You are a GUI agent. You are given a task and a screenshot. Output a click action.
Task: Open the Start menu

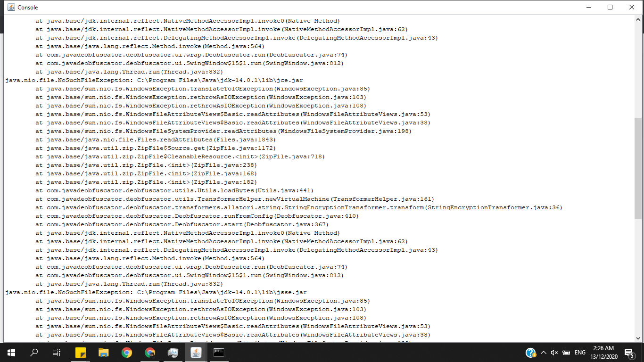click(x=10, y=352)
